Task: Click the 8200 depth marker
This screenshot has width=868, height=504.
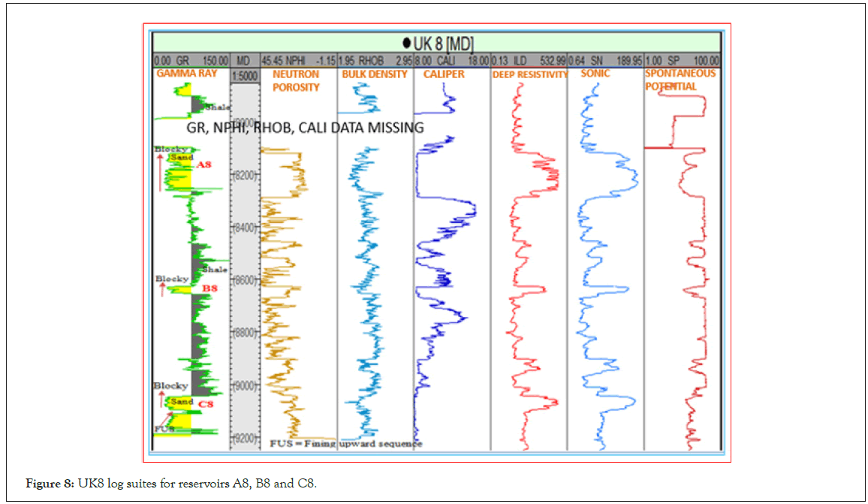Action: 244,175
